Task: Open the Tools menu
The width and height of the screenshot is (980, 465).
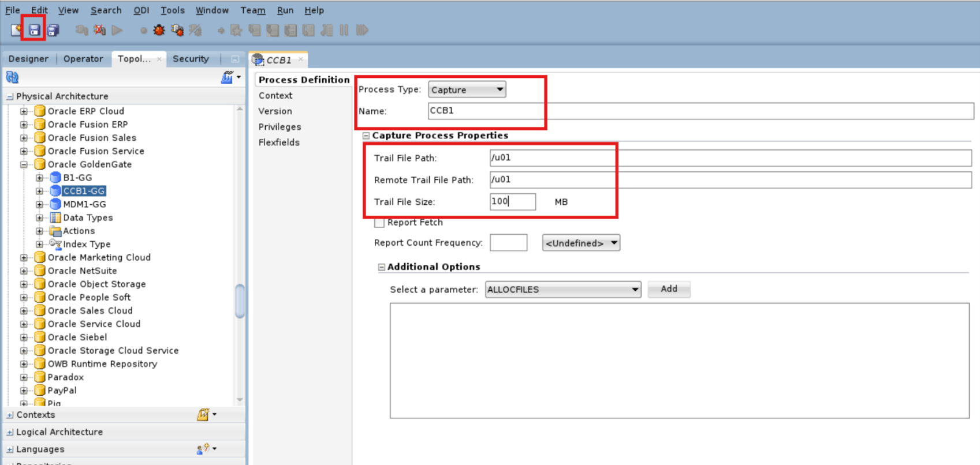Action: (172, 10)
